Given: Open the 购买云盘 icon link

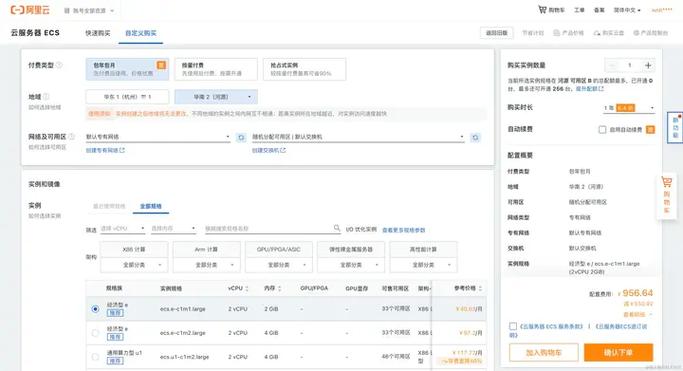Looking at the screenshot, I should [609, 33].
